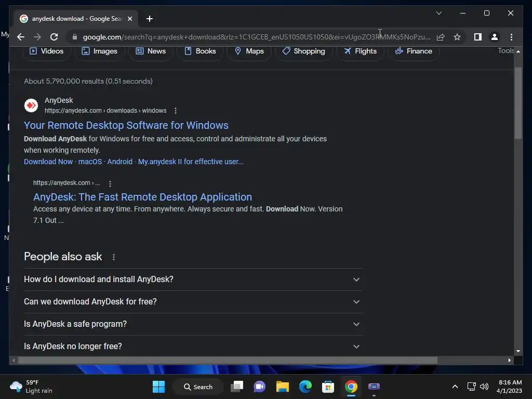Open more options for second anydesk.com result
The image size is (532, 399).
coord(110,183)
